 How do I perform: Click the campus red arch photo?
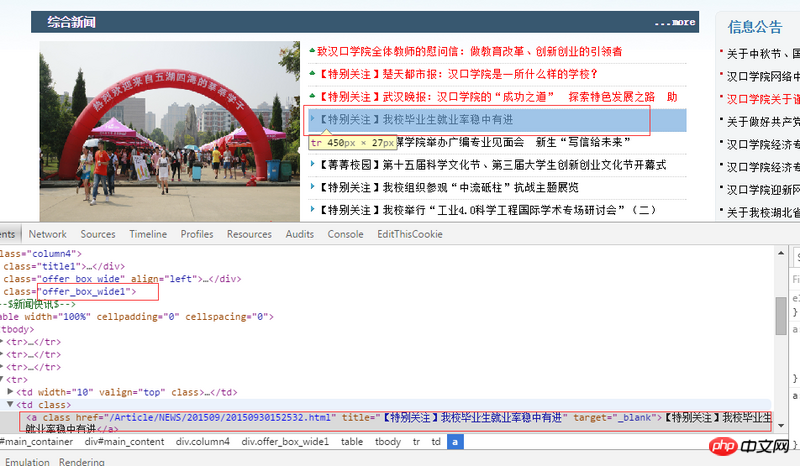click(170, 131)
